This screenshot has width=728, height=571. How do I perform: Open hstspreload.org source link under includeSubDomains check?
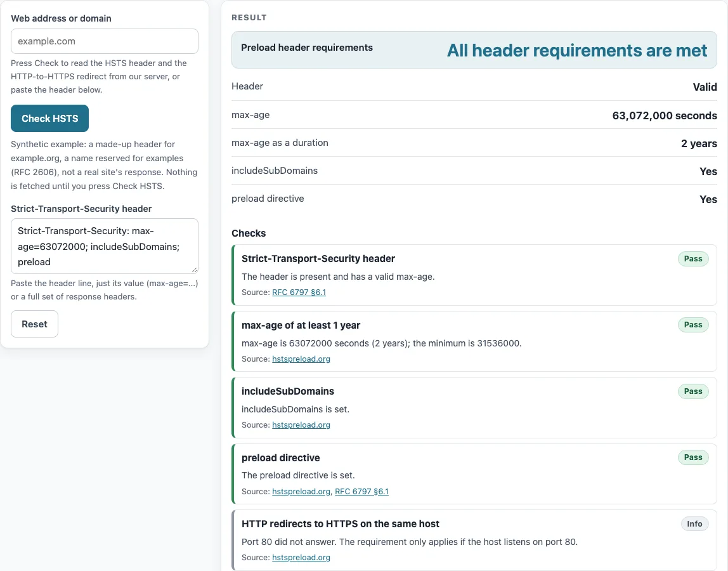(x=301, y=424)
